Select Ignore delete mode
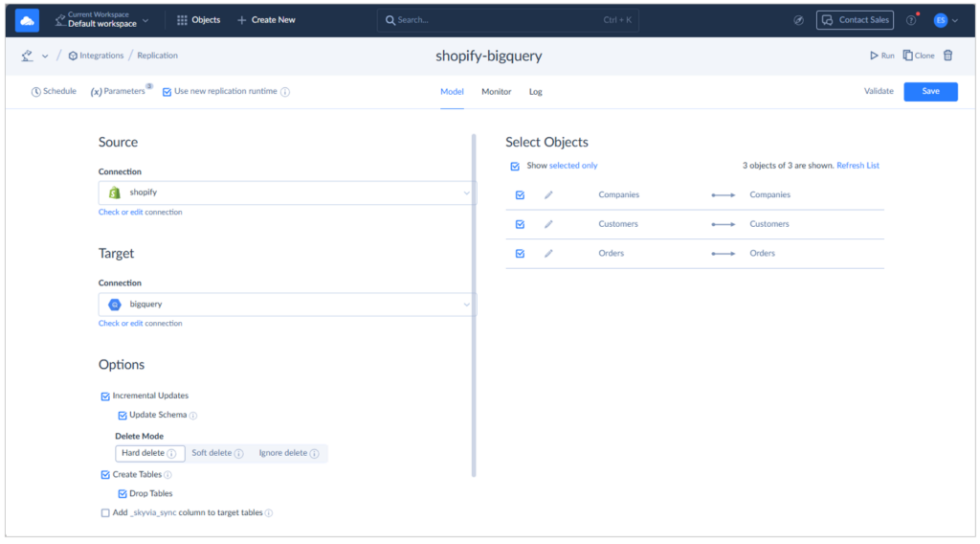 point(288,453)
